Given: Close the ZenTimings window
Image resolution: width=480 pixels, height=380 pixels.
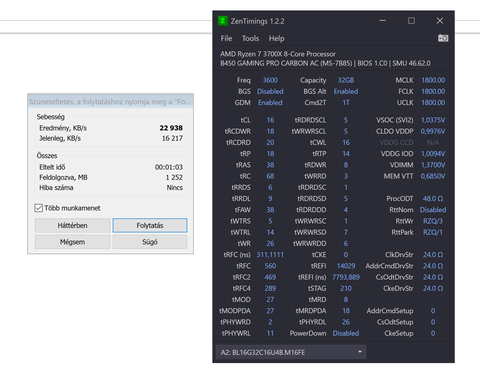Looking at the screenshot, I should pos(440,21).
